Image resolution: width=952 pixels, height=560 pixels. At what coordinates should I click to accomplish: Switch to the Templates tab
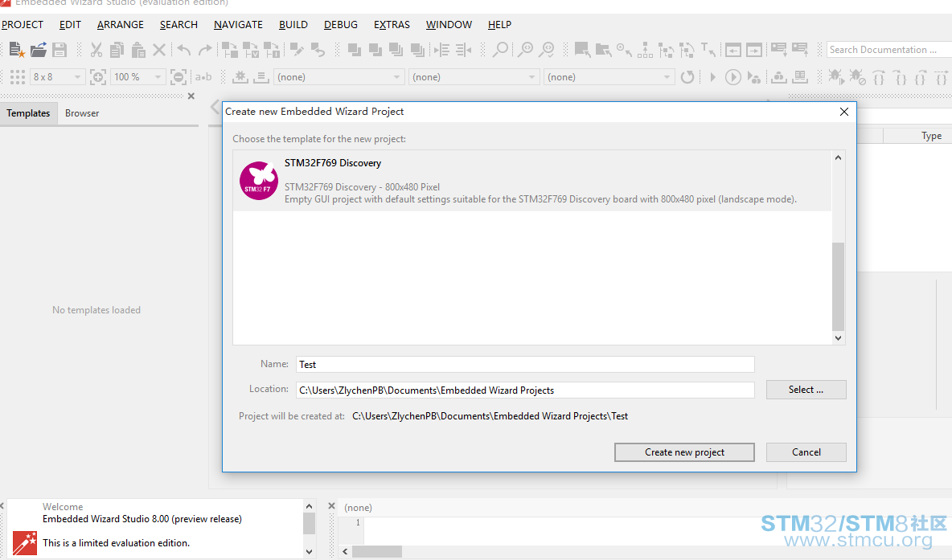pyautogui.click(x=28, y=113)
